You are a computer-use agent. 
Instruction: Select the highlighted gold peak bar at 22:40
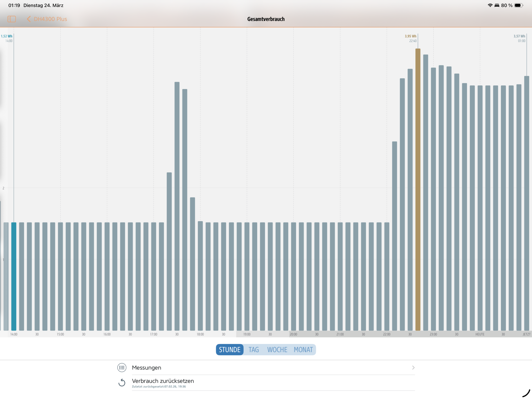pyautogui.click(x=418, y=190)
